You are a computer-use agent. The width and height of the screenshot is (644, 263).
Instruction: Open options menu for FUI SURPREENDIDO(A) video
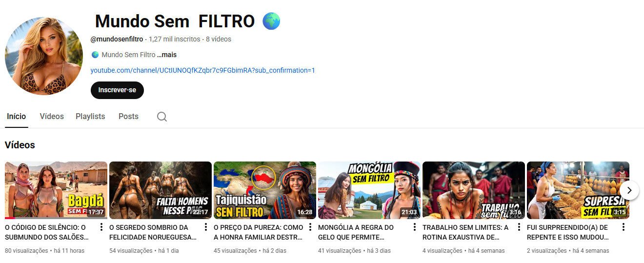pos(624,227)
